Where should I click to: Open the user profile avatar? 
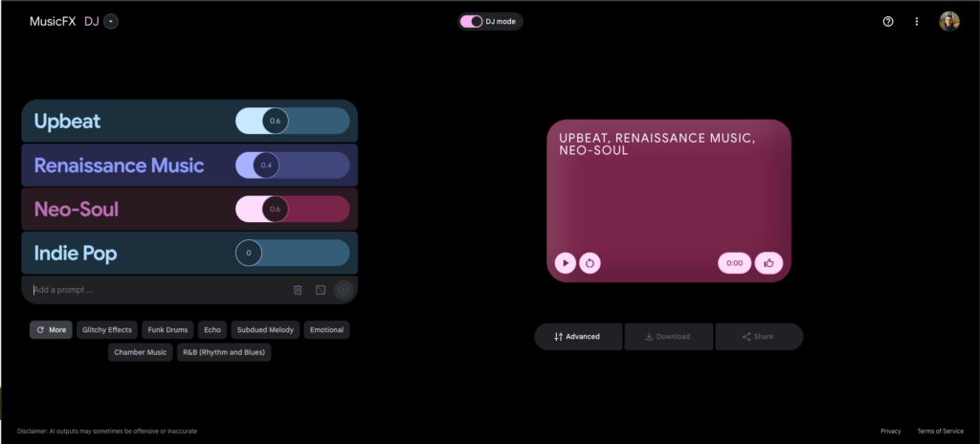pos(948,21)
